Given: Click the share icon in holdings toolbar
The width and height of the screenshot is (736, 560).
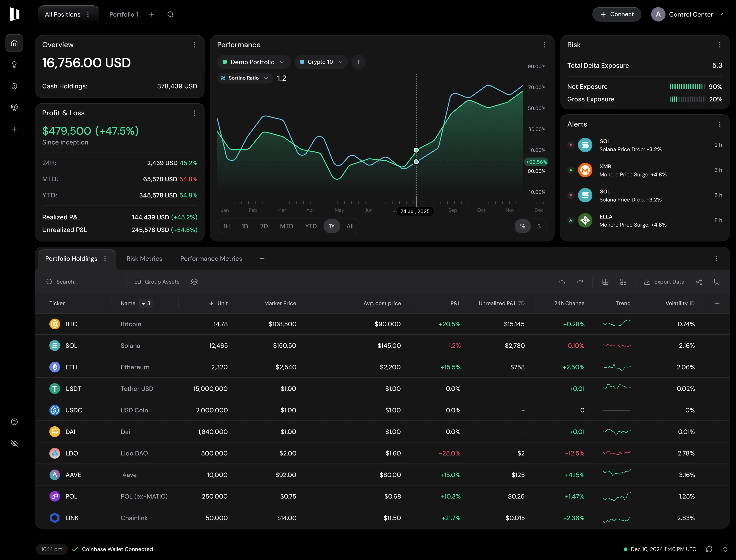Looking at the screenshot, I should coord(699,282).
